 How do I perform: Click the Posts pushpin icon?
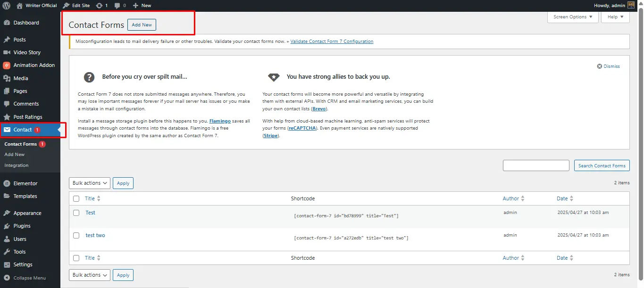point(7,40)
